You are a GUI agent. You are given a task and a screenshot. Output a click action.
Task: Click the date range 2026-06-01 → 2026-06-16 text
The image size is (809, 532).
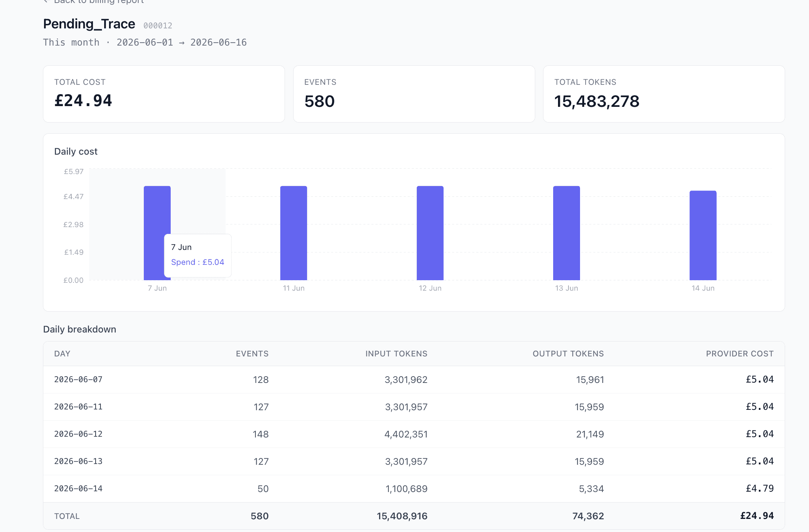coord(182,42)
